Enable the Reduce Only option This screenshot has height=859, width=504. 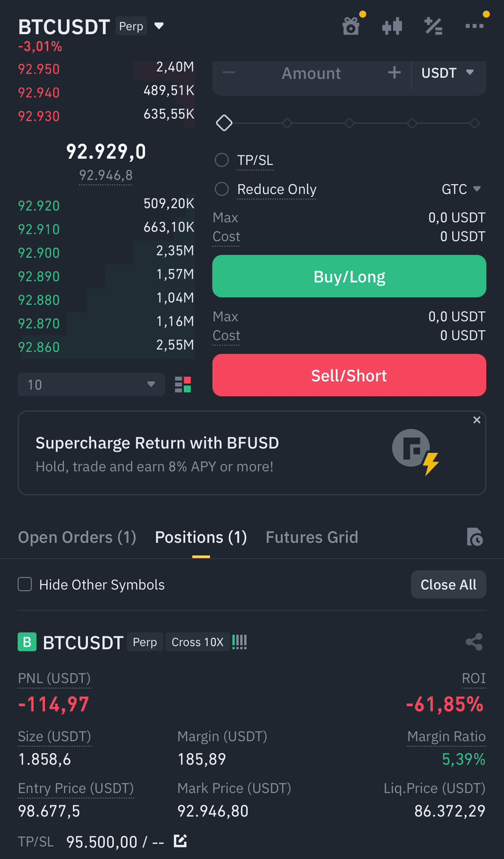222,189
